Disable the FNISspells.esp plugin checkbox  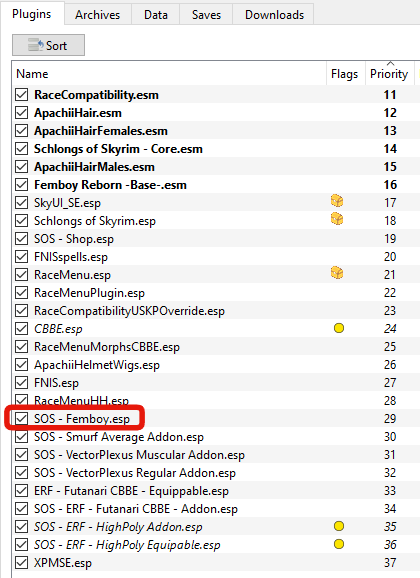coord(22,257)
